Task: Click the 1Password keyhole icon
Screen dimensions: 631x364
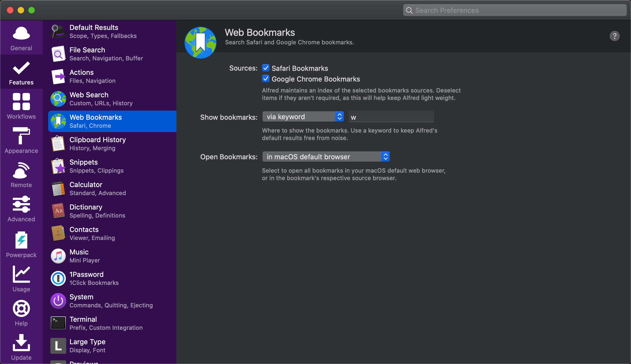Action: (58, 278)
